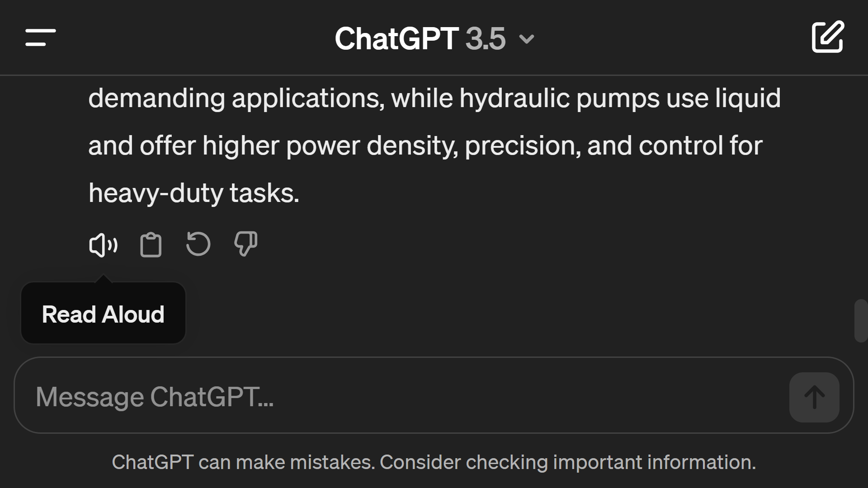The width and height of the screenshot is (868, 488).
Task: Click the words 'hydraulic pumps' in response
Action: pyautogui.click(x=559, y=98)
